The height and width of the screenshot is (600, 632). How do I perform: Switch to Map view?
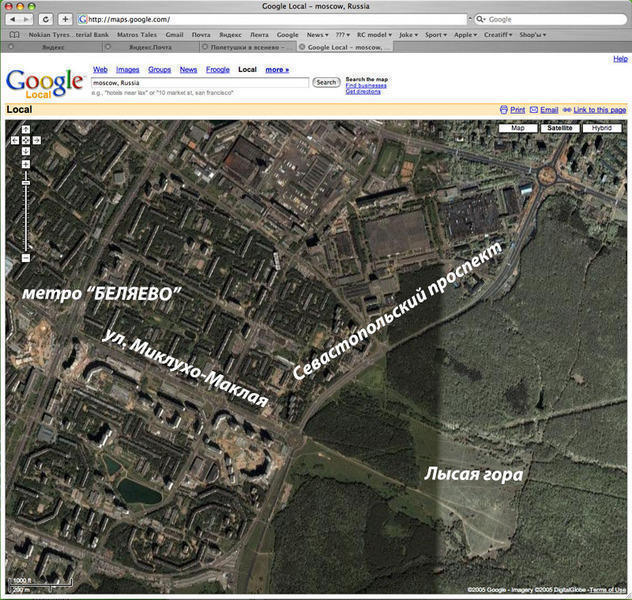[518, 129]
